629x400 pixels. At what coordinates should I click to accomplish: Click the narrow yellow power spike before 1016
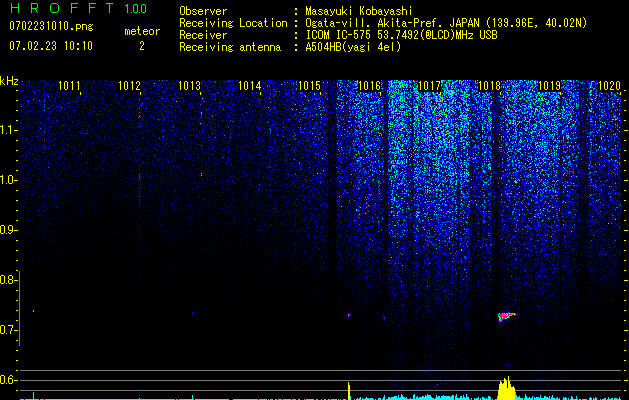[349, 390]
